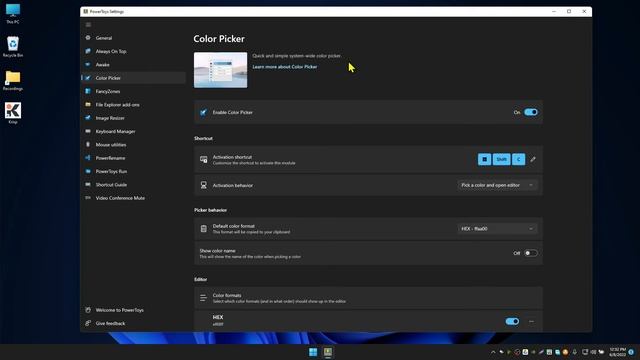This screenshot has width=640, height=360.
Task: Click the "Shortcut" section heading
Action: point(203,138)
